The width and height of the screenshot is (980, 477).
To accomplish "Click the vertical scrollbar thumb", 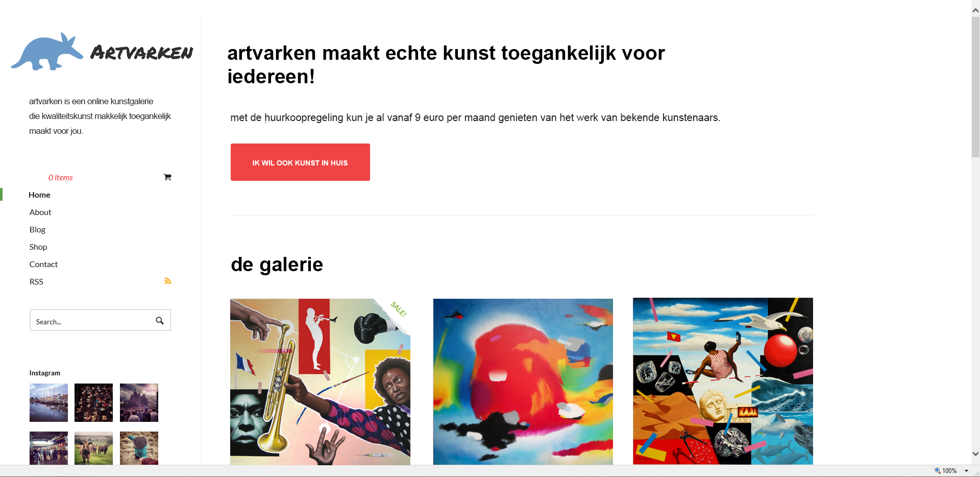I will click(975, 87).
